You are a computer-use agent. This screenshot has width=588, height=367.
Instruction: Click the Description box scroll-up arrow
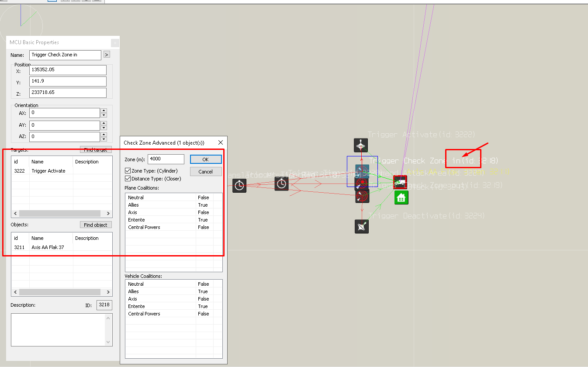(108, 319)
